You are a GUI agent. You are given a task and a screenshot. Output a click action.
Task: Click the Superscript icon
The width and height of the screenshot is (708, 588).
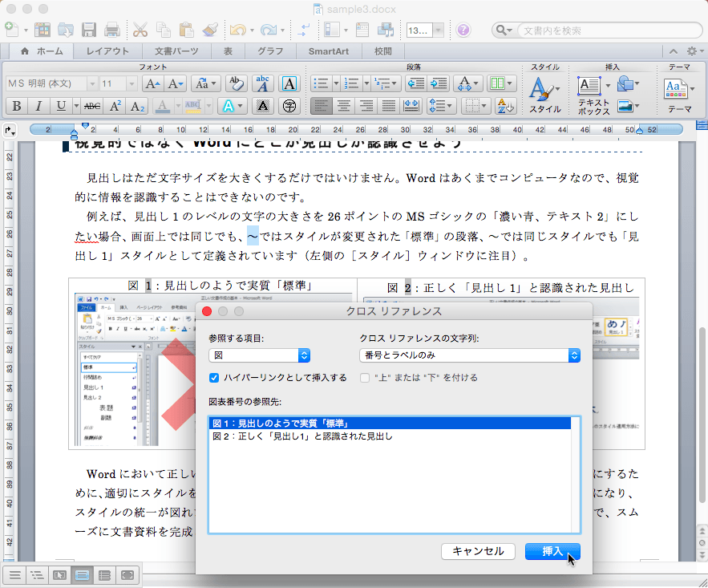115,107
